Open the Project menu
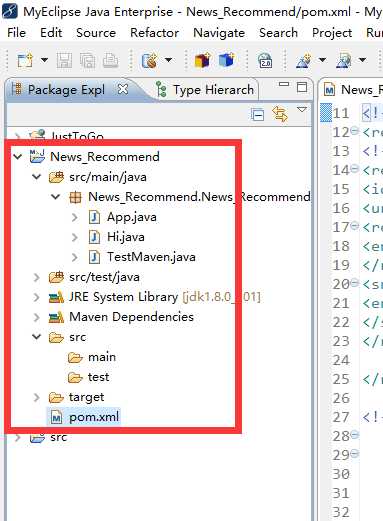The image size is (383, 521). tap(332, 33)
